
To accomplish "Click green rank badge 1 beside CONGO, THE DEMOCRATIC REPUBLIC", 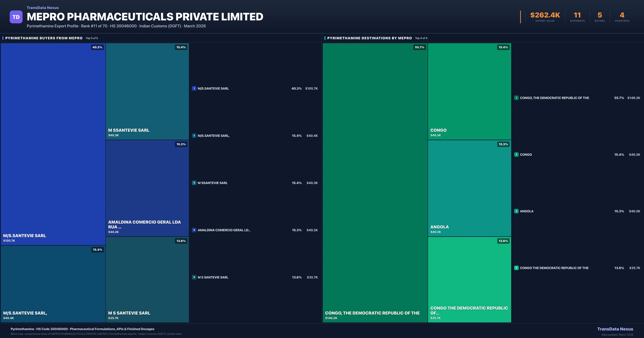I will tap(516, 98).
